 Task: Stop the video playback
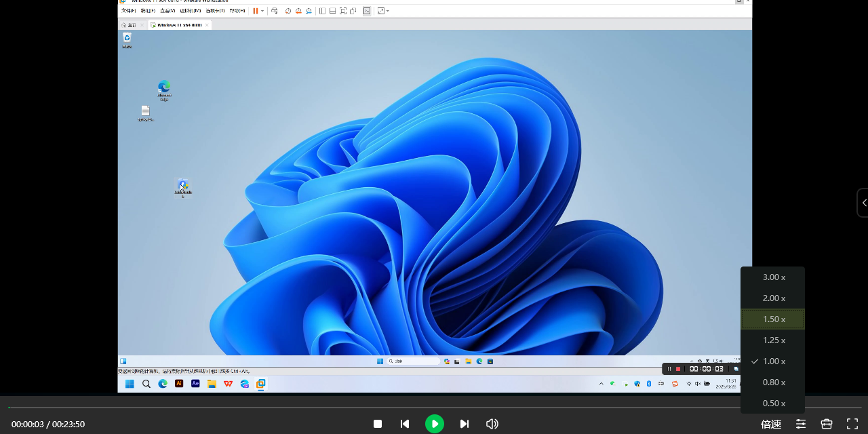coord(378,424)
